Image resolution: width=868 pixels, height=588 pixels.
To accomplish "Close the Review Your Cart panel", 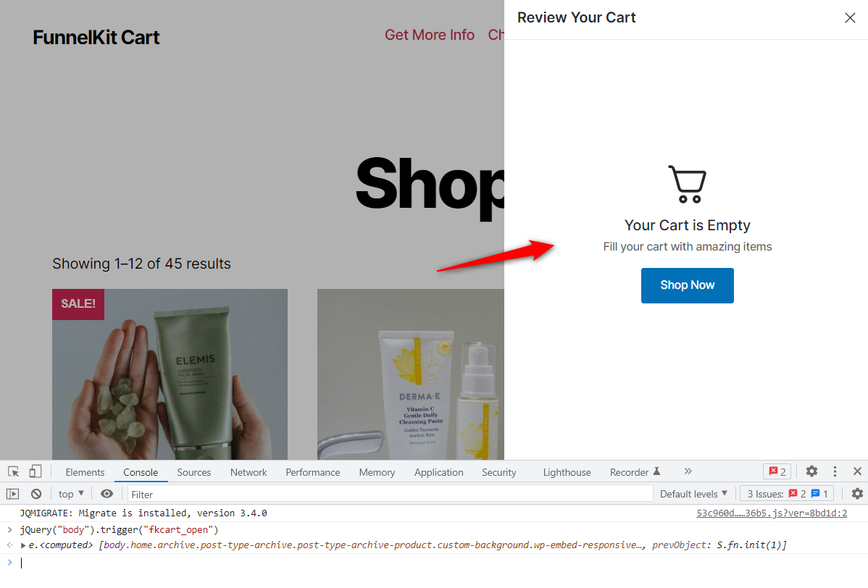I will (x=851, y=17).
